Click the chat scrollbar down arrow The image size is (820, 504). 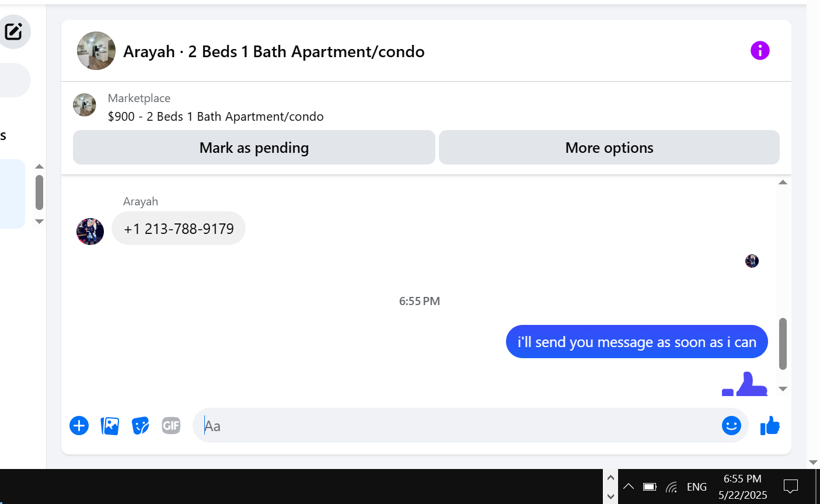click(783, 389)
